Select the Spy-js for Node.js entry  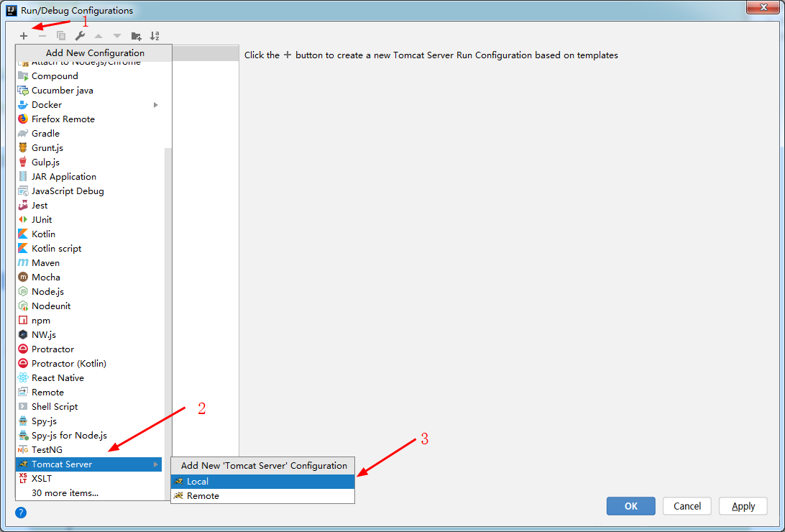pyautogui.click(x=88, y=436)
